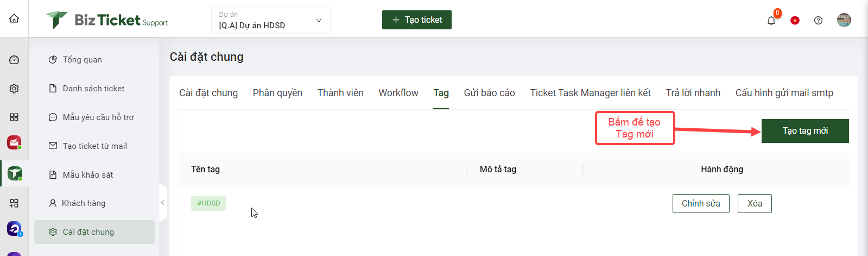Click the grid apps icon in left rail

(14, 117)
